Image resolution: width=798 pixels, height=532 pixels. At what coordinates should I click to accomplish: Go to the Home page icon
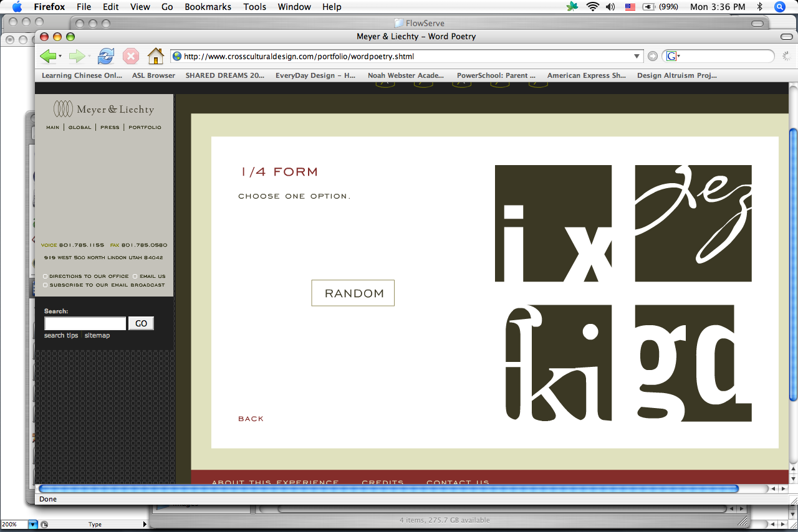[x=155, y=56]
